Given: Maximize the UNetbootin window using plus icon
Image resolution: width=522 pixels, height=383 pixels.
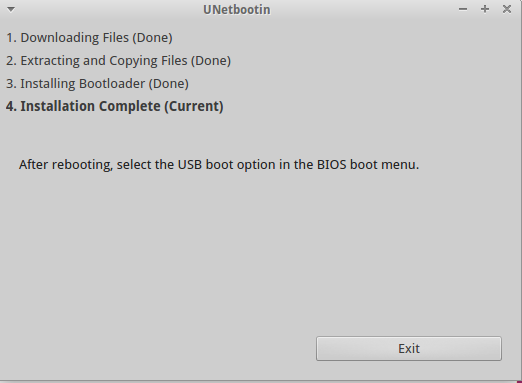Looking at the screenshot, I should click(485, 9).
